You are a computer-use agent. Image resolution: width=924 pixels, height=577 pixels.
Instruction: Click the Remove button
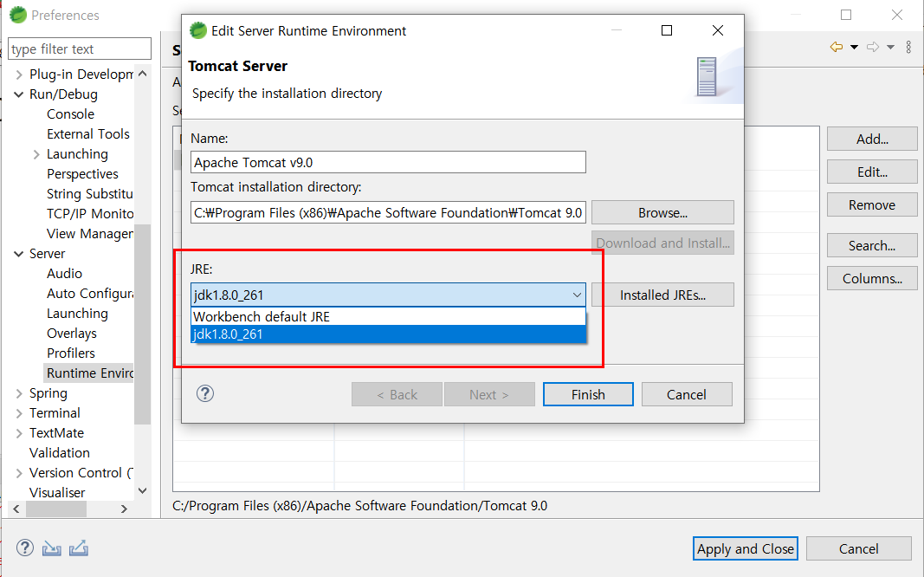pos(872,205)
